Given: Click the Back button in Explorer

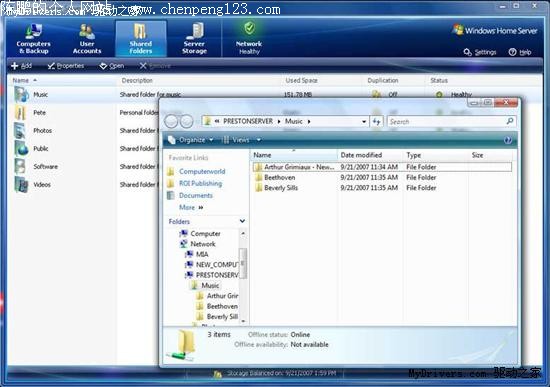Looking at the screenshot, I should click(172, 121).
